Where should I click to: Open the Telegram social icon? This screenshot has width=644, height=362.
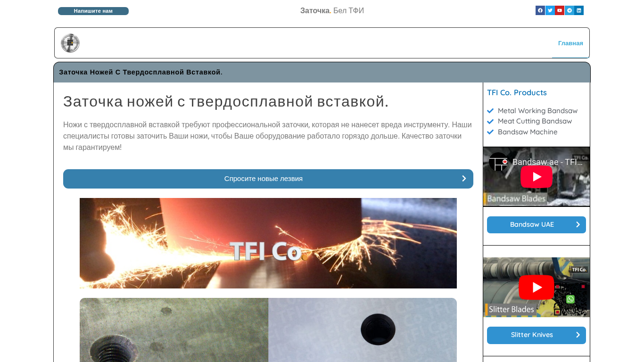570,10
